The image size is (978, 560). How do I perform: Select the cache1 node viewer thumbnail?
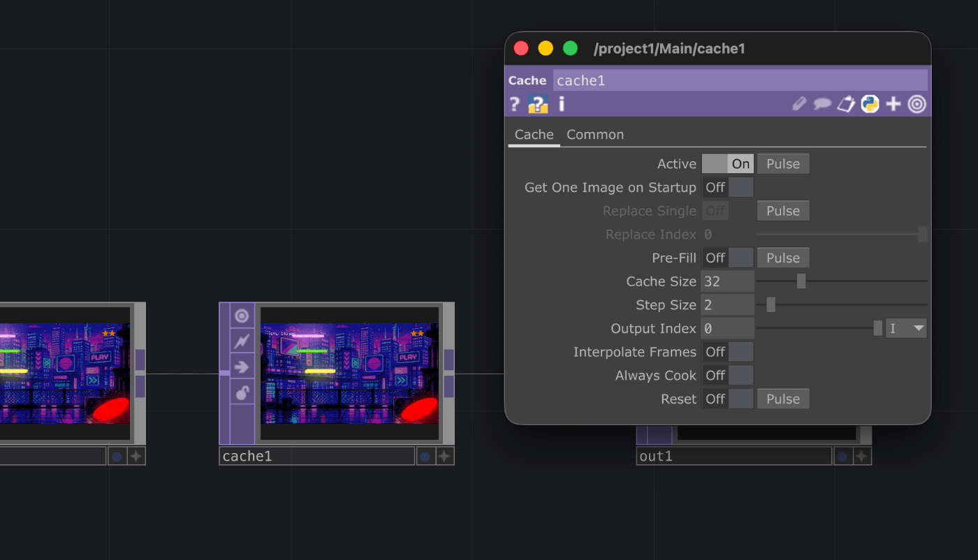tap(349, 374)
